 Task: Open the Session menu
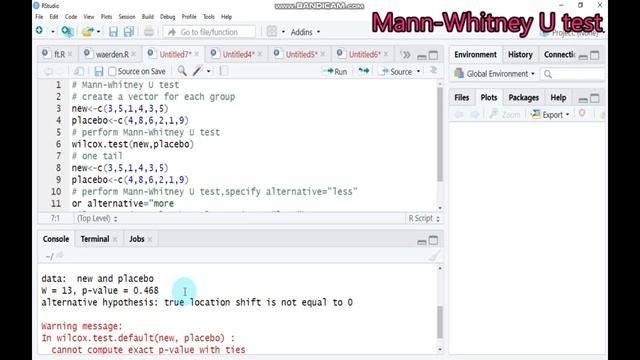(127, 17)
